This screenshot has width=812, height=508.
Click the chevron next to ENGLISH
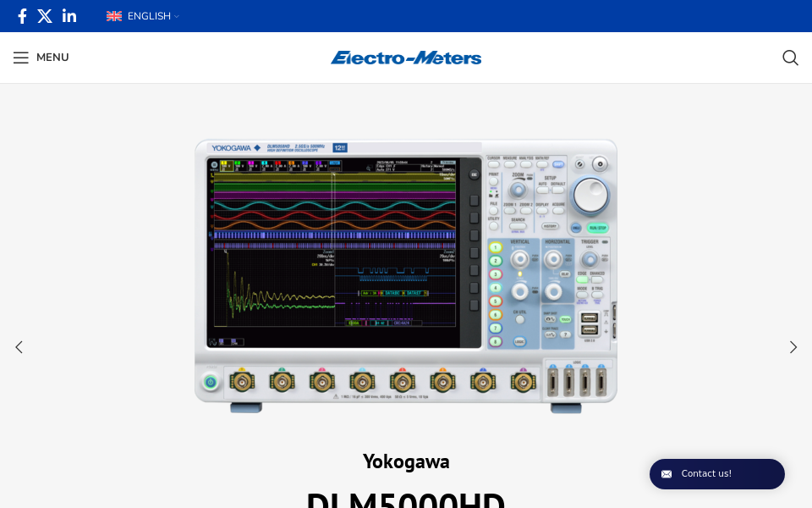(177, 16)
